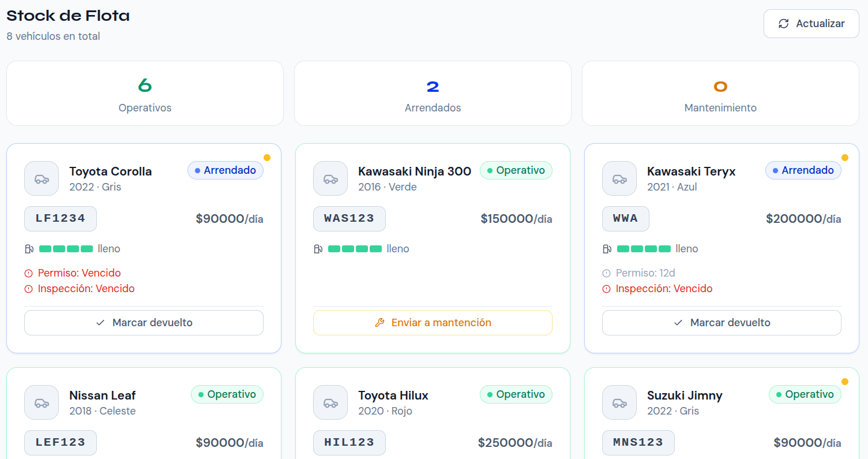Click the Nissan Leaf $90000/día price
This screenshot has width=868, height=459.
coord(230,443)
